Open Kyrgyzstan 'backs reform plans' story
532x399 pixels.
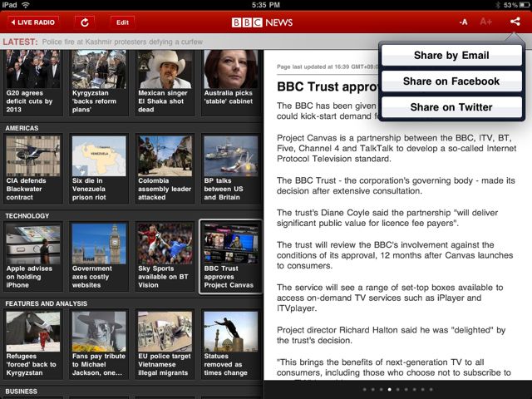(x=99, y=81)
